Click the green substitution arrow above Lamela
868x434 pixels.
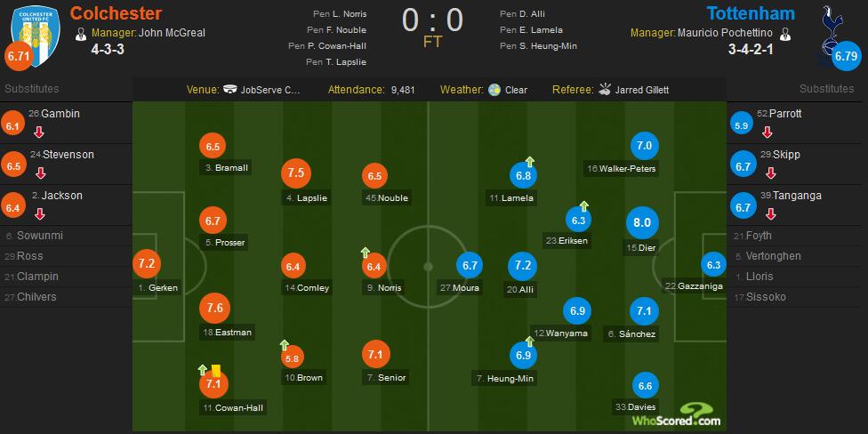(529, 162)
